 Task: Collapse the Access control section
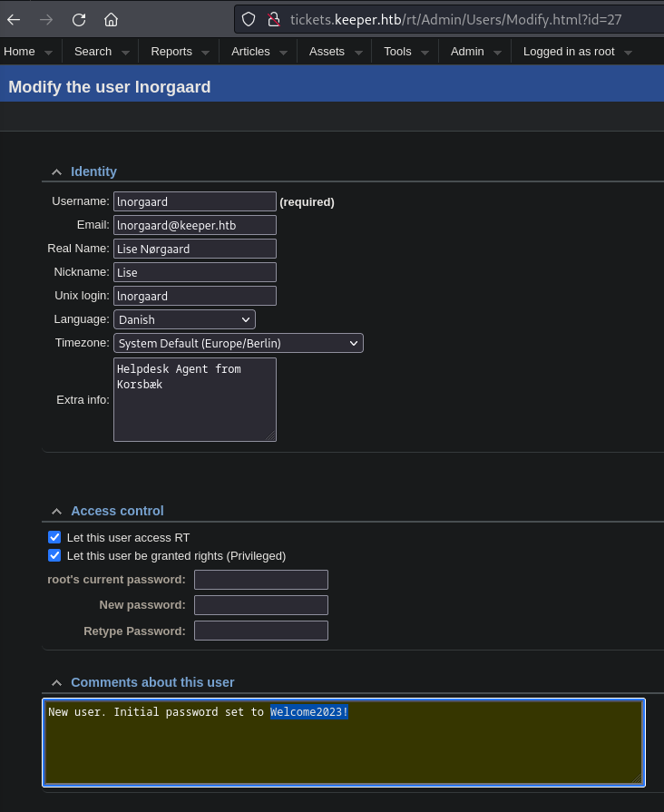(56, 511)
